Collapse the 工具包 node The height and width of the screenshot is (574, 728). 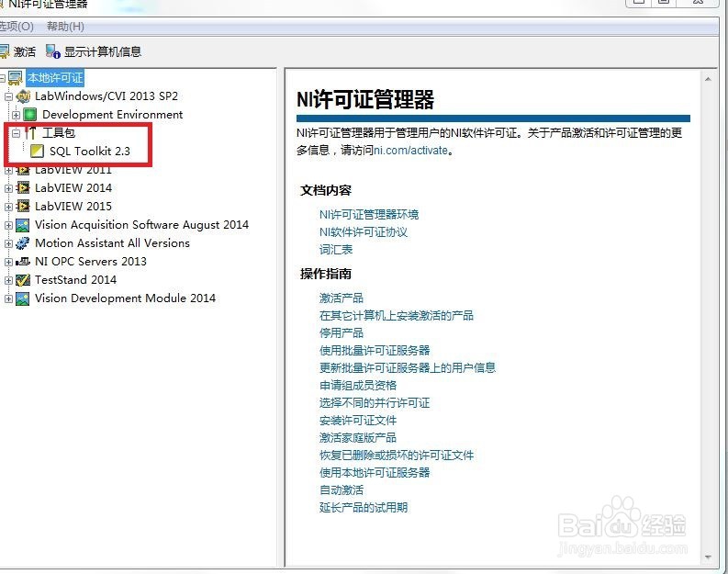(x=16, y=133)
